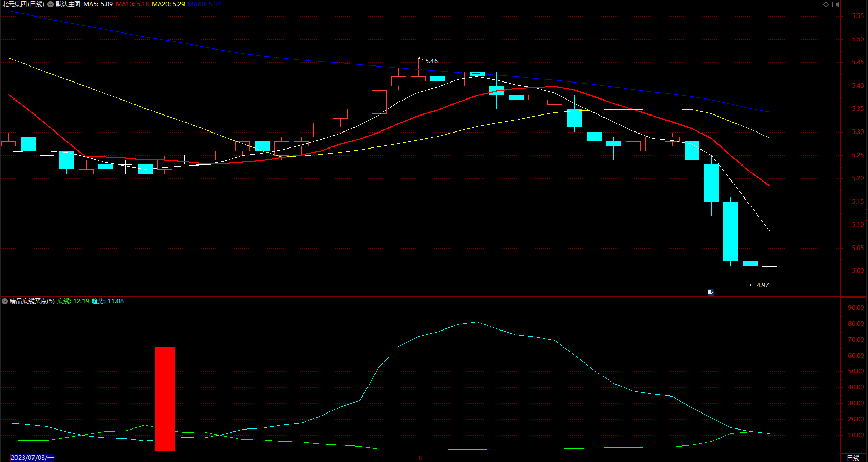Click the 底线: 12.19 value label
Image resolution: width=868 pixels, height=462 pixels.
(x=73, y=301)
